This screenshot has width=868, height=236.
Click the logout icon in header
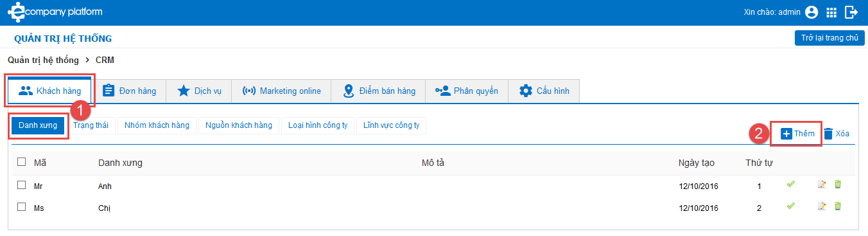[851, 12]
